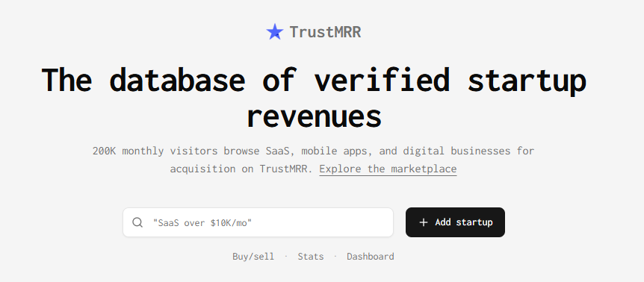This screenshot has height=282, width=644.
Task: Go to the Stats page
Action: (x=311, y=257)
